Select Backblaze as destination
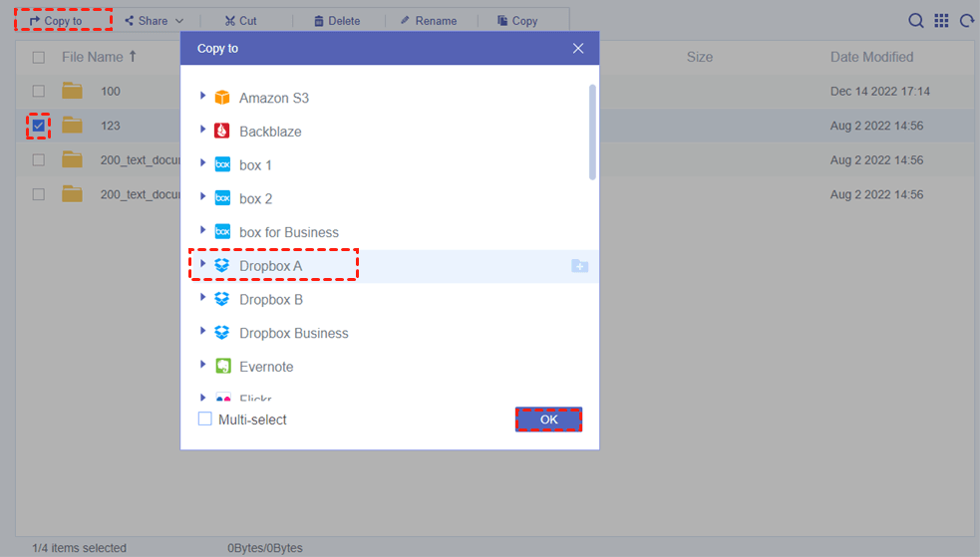The image size is (980, 557). [270, 132]
